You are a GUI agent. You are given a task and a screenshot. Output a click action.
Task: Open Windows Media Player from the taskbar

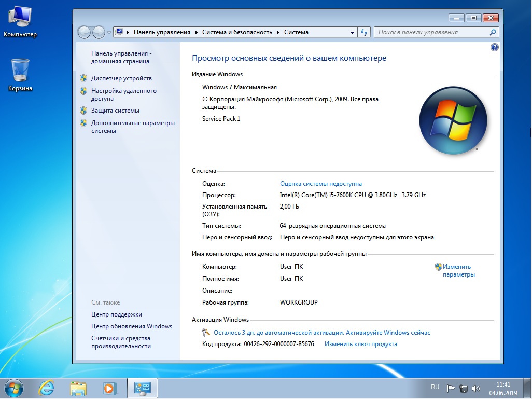point(109,388)
